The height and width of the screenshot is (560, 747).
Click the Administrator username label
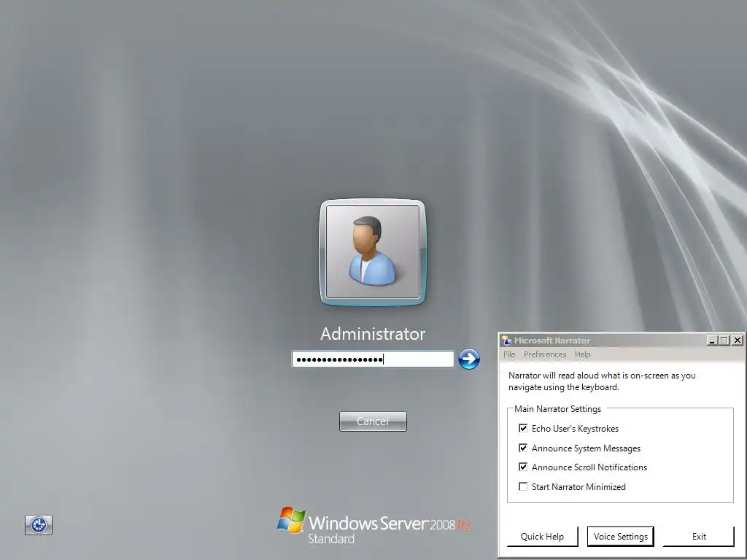373,334
